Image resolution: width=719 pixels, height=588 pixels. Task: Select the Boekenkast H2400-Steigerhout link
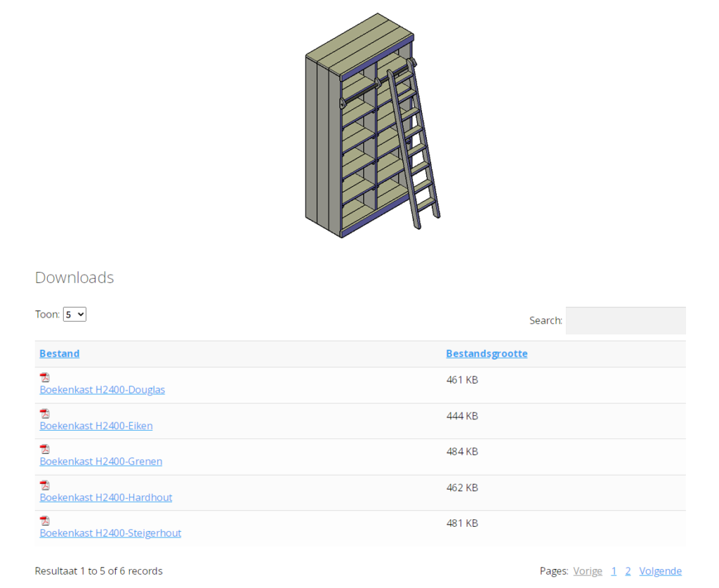(x=110, y=533)
